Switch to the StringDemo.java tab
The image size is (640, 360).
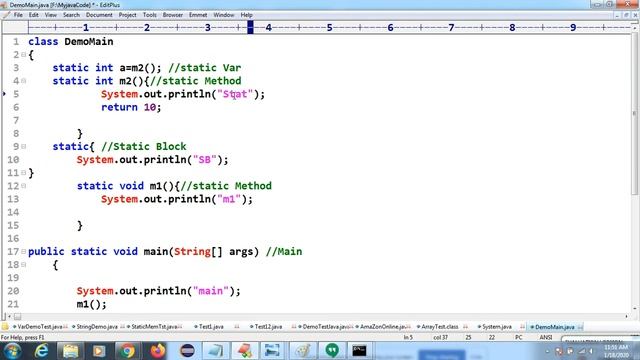[97, 327]
